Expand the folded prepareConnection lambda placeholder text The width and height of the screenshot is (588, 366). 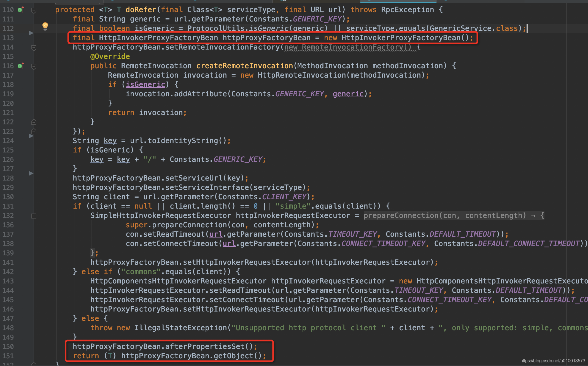tap(454, 216)
